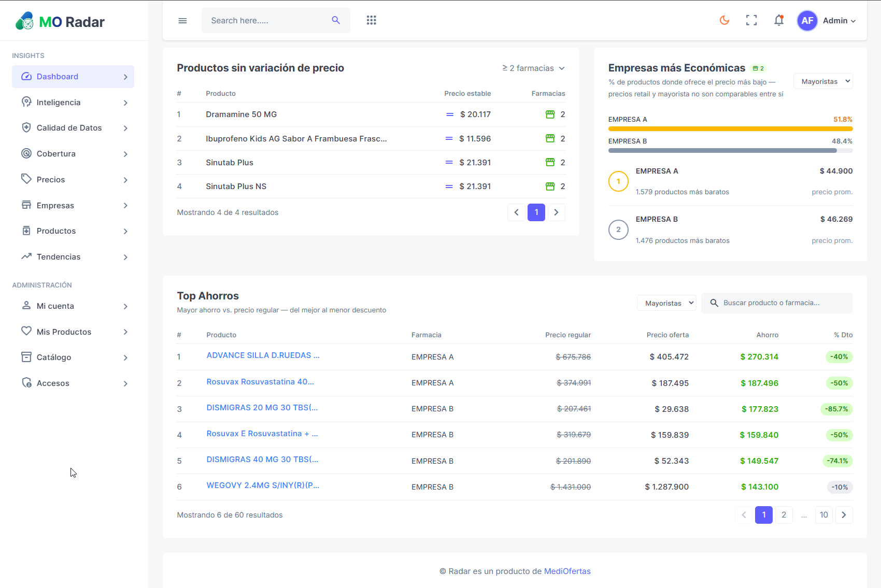Open the Precios menu item
Screen dimensions: 881x588
pos(73,180)
